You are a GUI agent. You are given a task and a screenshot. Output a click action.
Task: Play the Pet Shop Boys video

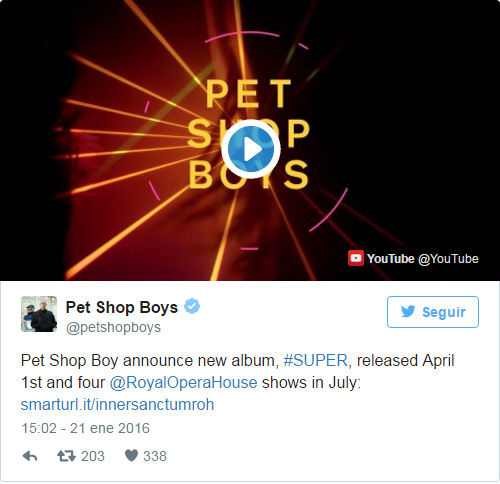[251, 149]
